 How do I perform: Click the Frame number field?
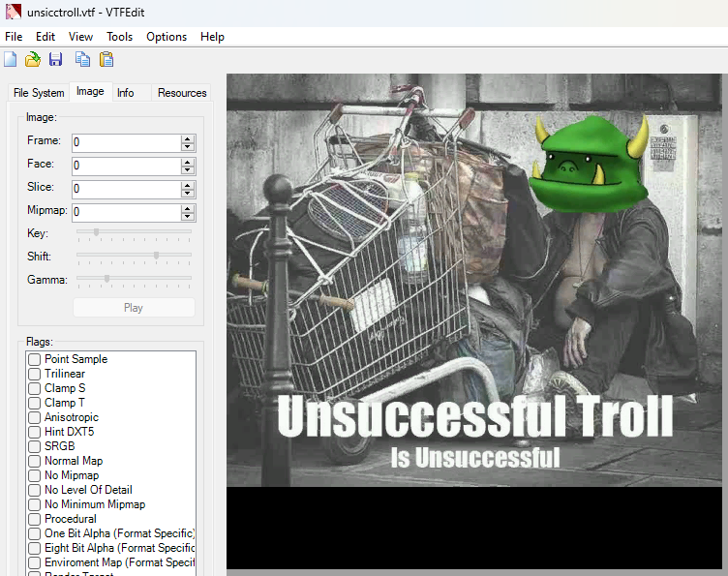[x=126, y=142]
